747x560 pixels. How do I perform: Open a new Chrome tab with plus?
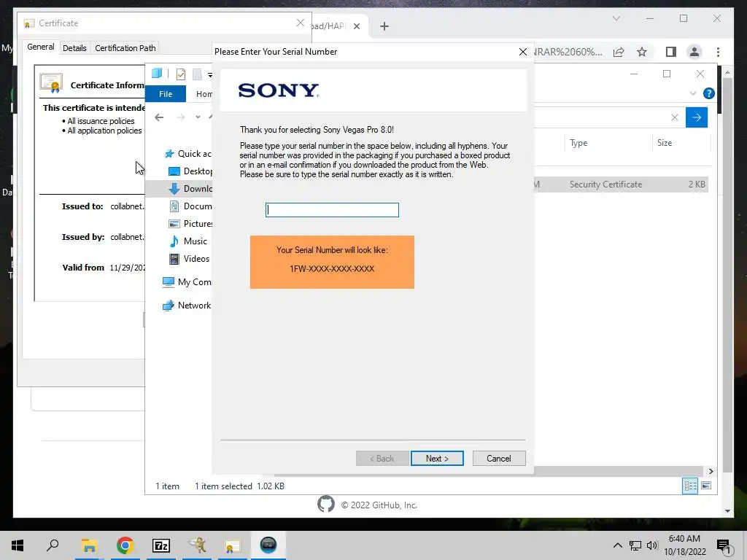pyautogui.click(x=384, y=26)
